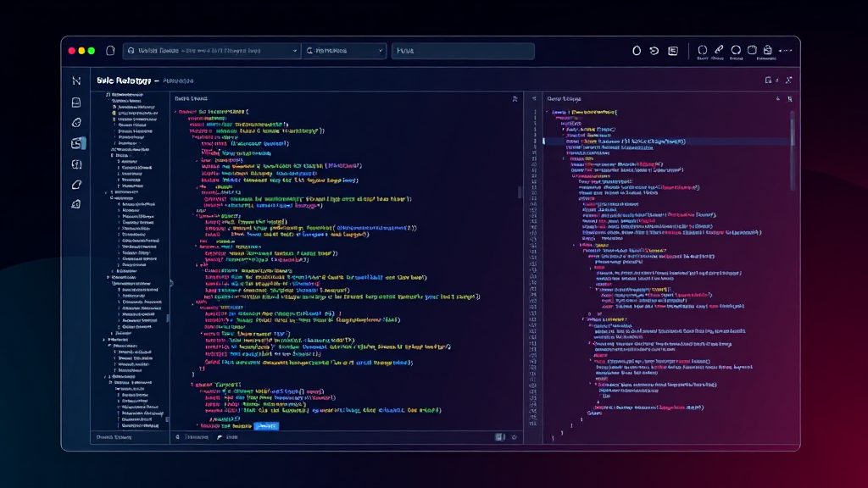Viewport: 868px width, 488px height.
Task: Select the leaf-shaped icon in the left sidebar
Action: pyautogui.click(x=76, y=185)
